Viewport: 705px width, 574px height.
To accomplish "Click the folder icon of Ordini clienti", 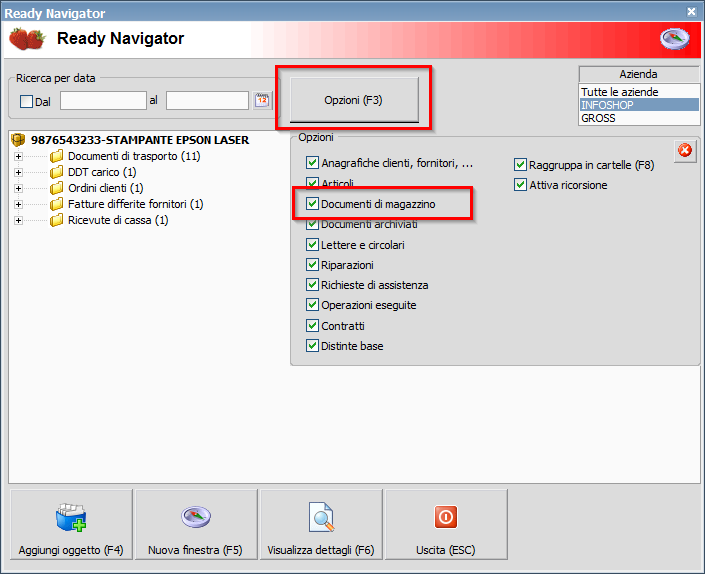I will point(56,188).
